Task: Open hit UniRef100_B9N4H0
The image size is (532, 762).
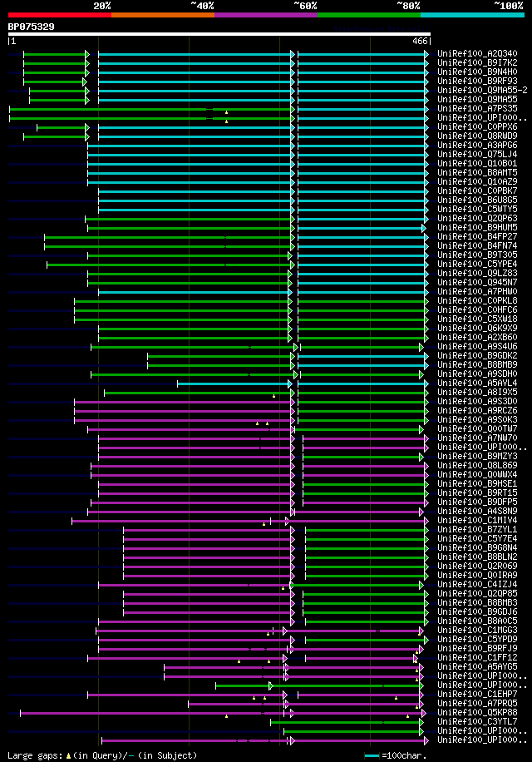Action: (x=477, y=72)
